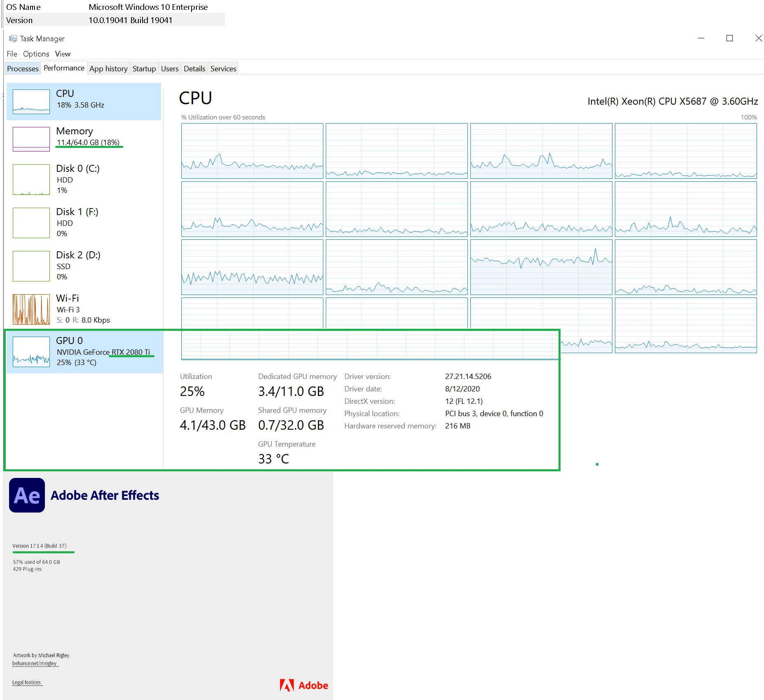Click the 57% used of 64.0 GB text
This screenshot has width=764, height=700.
point(36,562)
